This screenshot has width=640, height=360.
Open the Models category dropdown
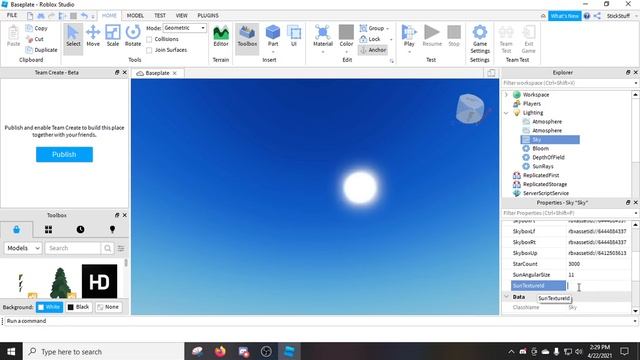[x=23, y=248]
